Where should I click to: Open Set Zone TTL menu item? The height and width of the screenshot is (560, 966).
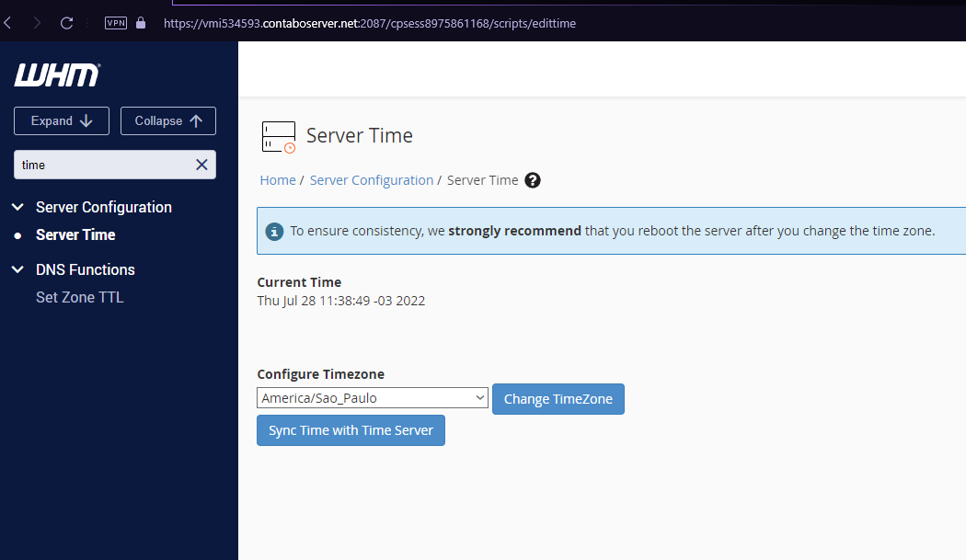click(79, 297)
